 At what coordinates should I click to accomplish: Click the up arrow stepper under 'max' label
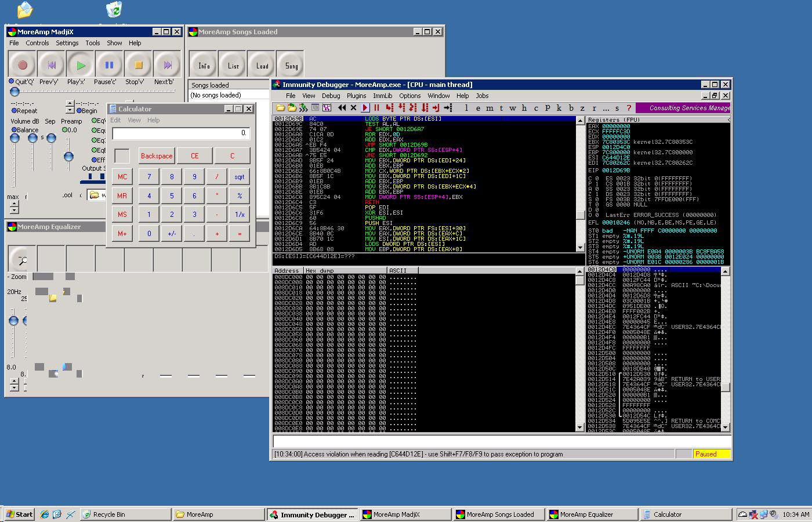[14, 204]
